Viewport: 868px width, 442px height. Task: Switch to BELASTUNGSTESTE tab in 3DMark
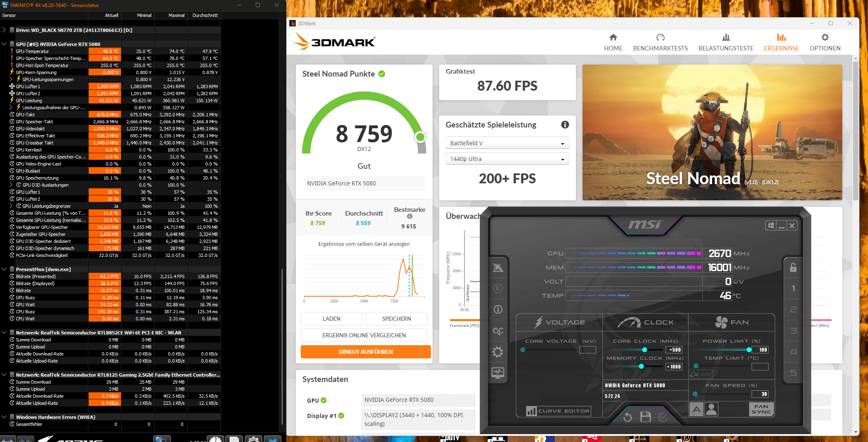click(726, 43)
